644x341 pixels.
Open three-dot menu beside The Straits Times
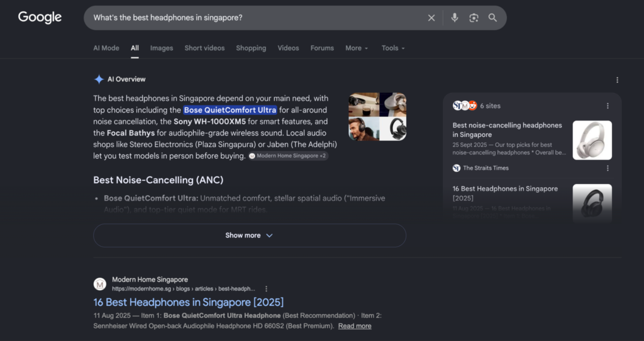pos(608,168)
